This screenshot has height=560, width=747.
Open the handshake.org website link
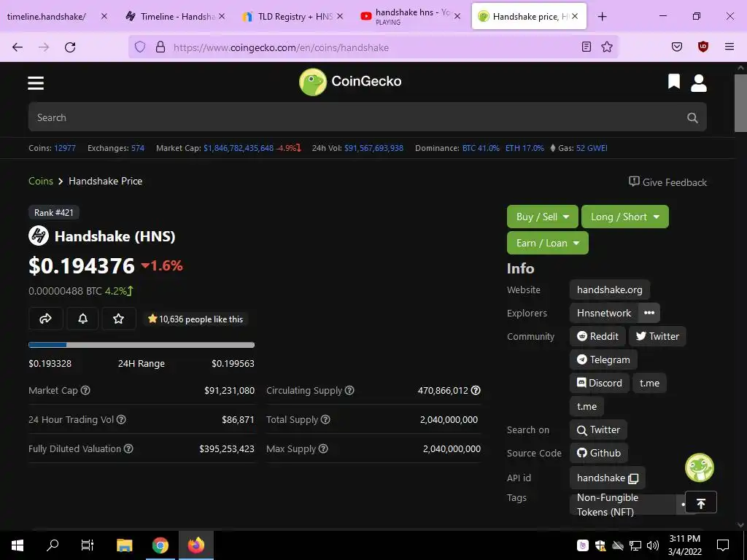coord(609,289)
